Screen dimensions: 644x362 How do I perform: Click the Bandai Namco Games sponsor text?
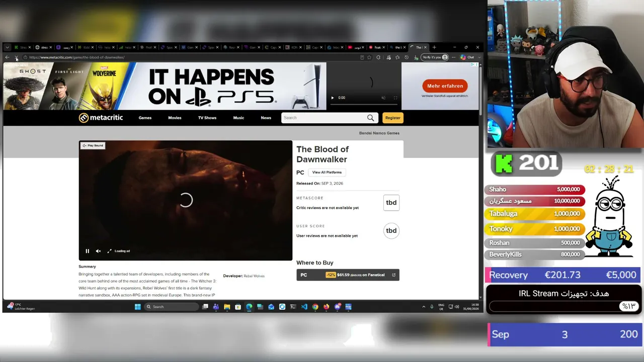pyautogui.click(x=379, y=133)
